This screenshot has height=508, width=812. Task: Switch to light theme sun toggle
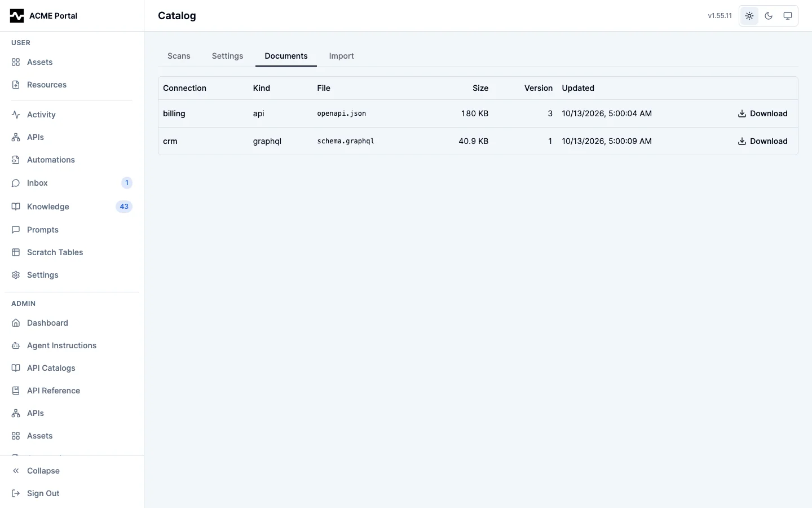pos(749,16)
